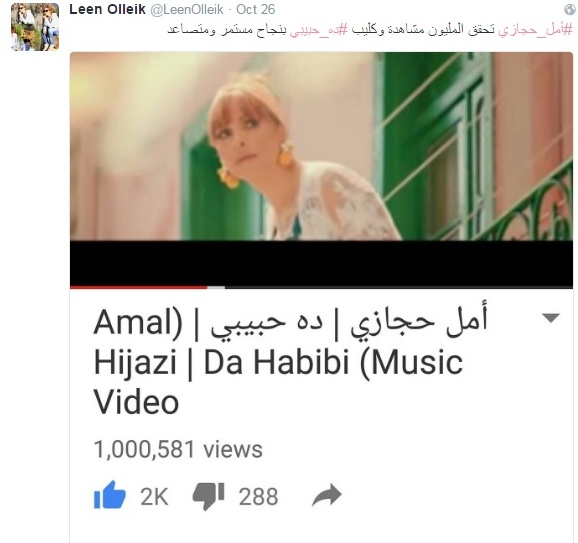Seek to the unplayed dark part of the progress bar
Image resolution: width=578 pixels, height=543 pixels.
[x=399, y=287]
